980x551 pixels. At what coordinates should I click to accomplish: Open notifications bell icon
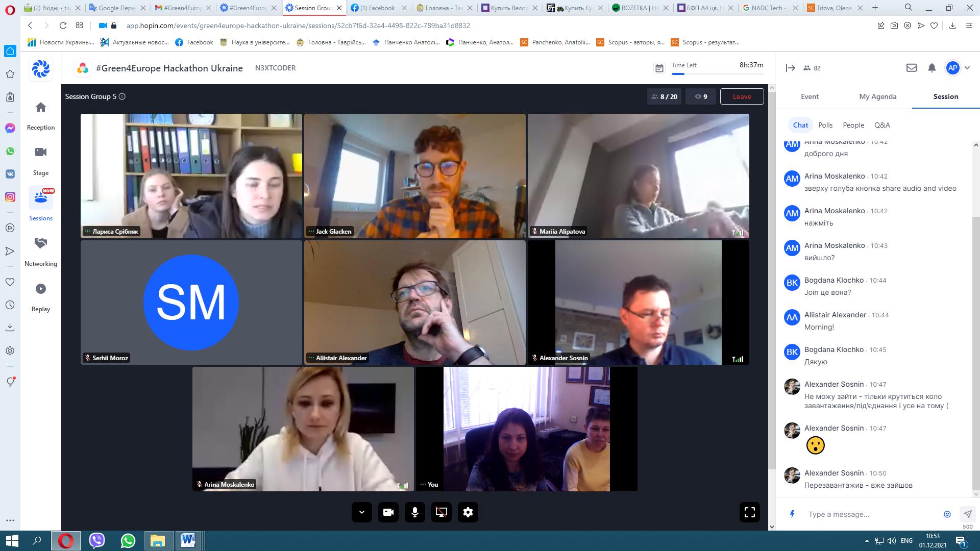[x=932, y=68]
